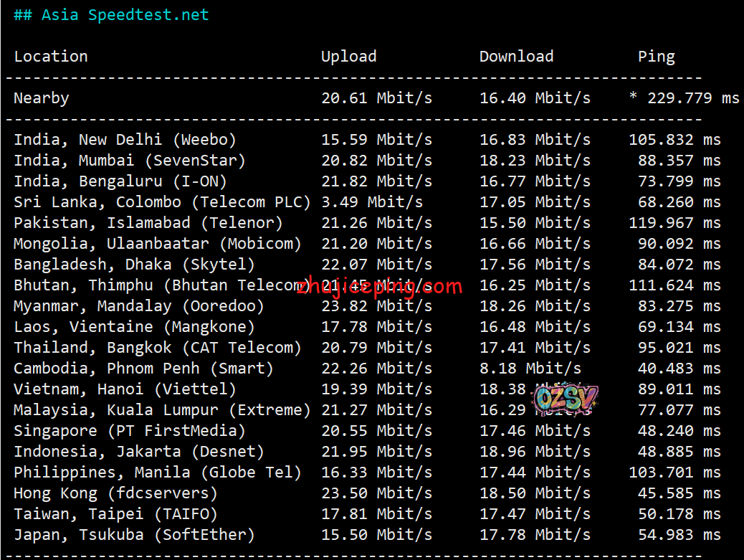Click the Asia Speedtest.net heading

(111, 15)
